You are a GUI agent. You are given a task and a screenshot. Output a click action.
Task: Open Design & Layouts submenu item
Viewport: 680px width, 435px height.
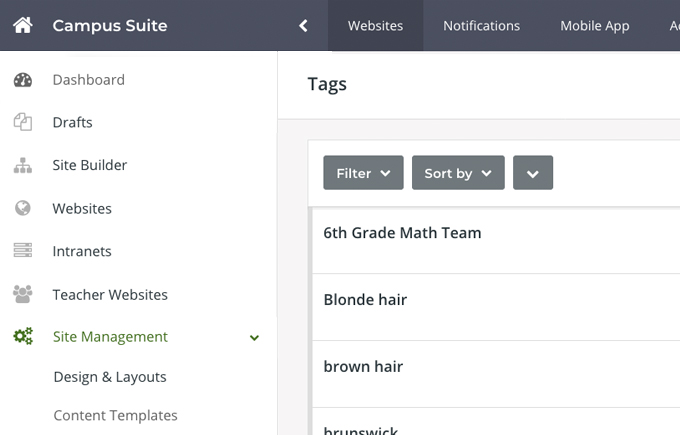point(110,377)
